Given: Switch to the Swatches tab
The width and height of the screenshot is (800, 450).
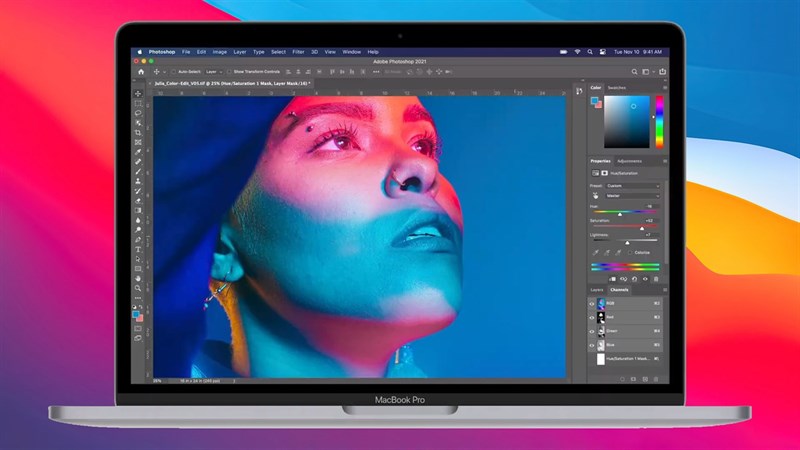Looking at the screenshot, I should pos(617,88).
